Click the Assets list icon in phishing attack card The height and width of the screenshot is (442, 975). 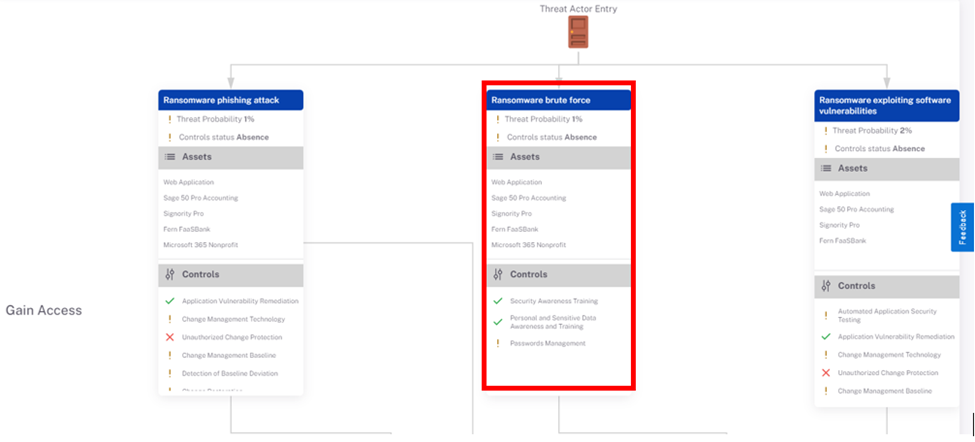pyautogui.click(x=170, y=157)
